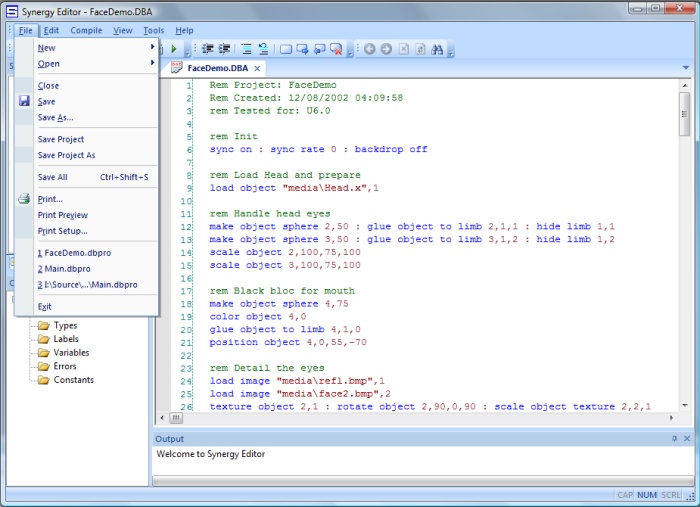Click the uncomment lines icon with undo arrow
Screen dimensions: 700x507
[263, 49]
